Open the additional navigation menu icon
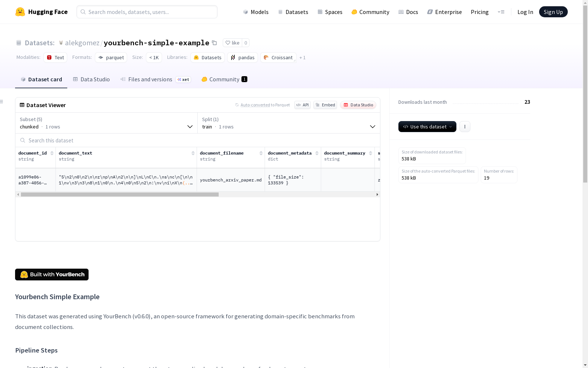The height and width of the screenshot is (368, 588). pyautogui.click(x=501, y=12)
